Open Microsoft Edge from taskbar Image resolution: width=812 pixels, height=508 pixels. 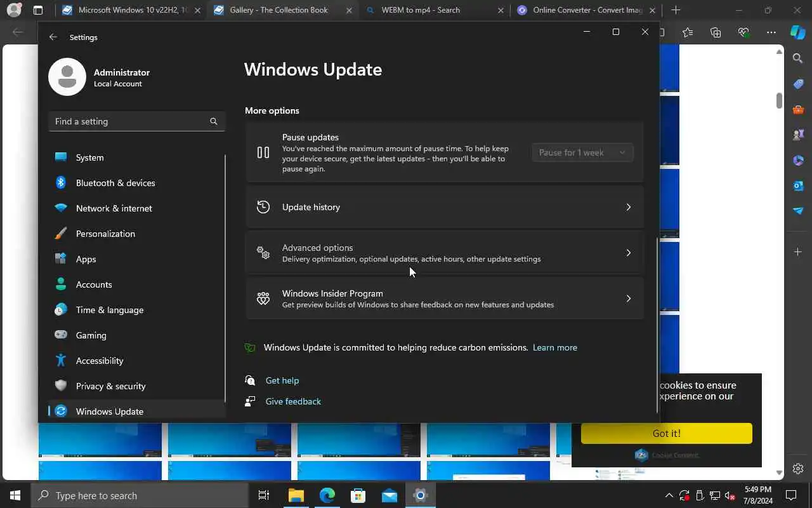[327, 495]
